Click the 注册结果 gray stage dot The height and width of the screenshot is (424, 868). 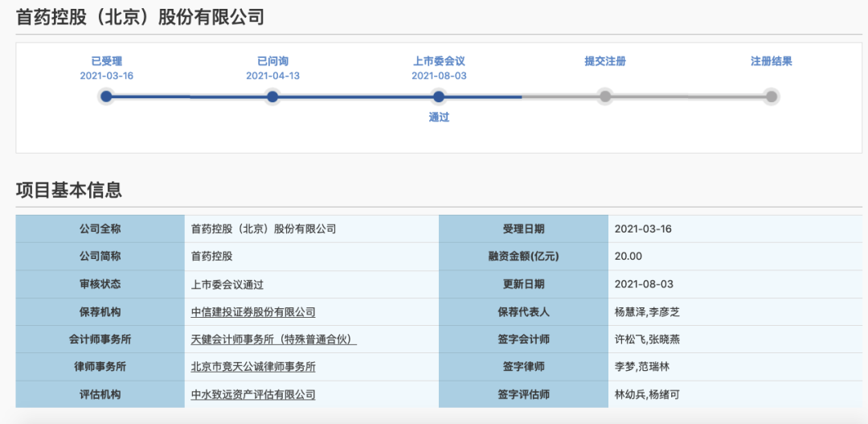pyautogui.click(x=771, y=97)
